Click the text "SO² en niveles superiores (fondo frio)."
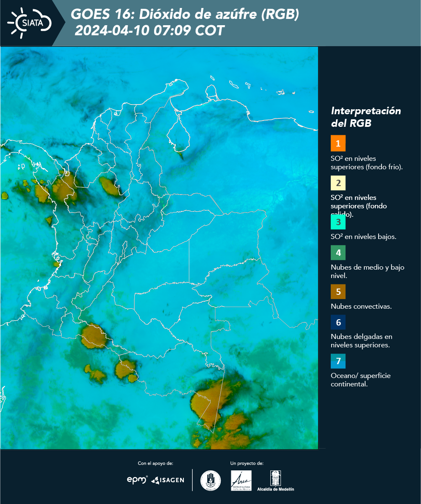 tap(367, 163)
